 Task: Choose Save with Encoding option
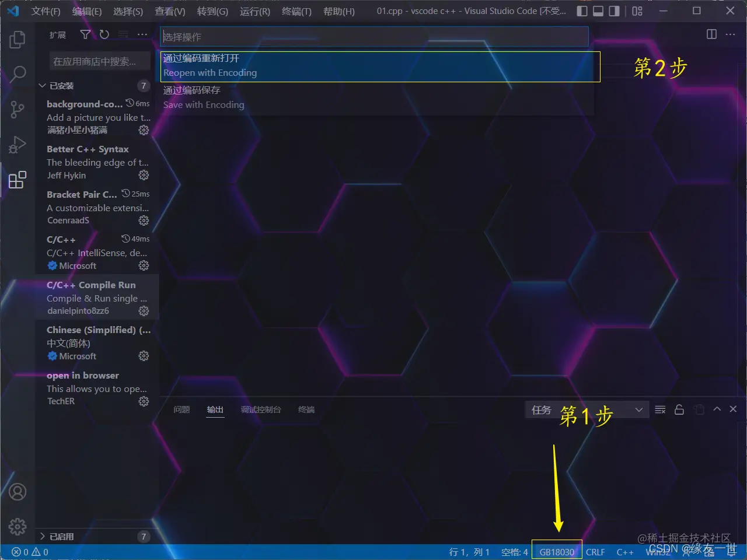pos(377,97)
